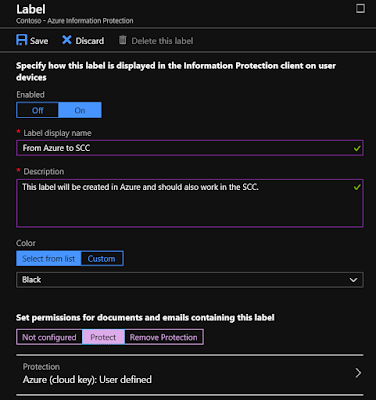376x400 pixels.
Task: Click the Save floppy disk icon
Action: (22, 40)
